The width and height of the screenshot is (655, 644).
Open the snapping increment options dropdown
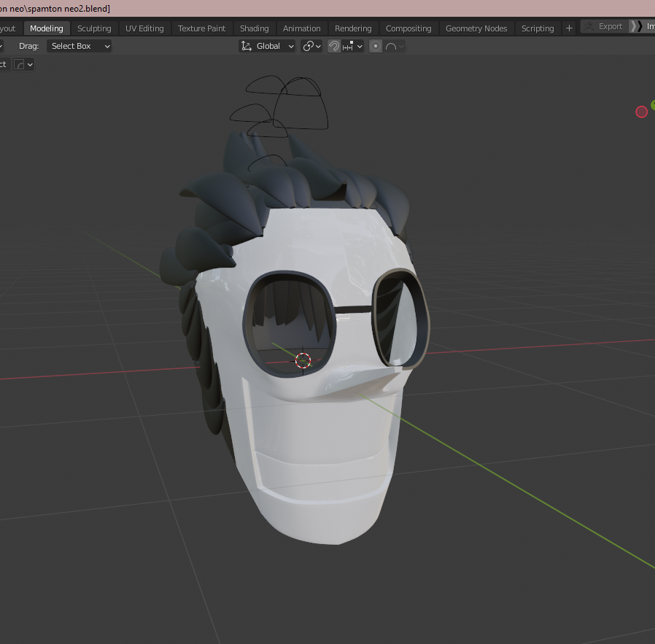pos(352,46)
